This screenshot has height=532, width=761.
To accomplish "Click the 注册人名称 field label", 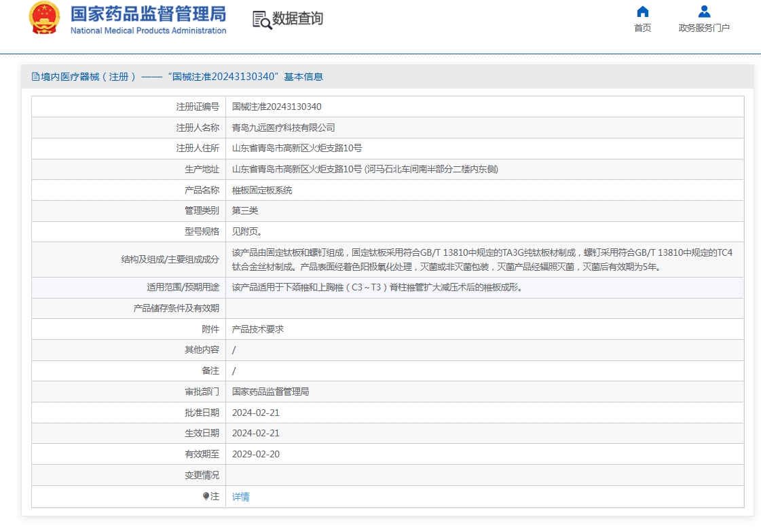I will (x=198, y=128).
